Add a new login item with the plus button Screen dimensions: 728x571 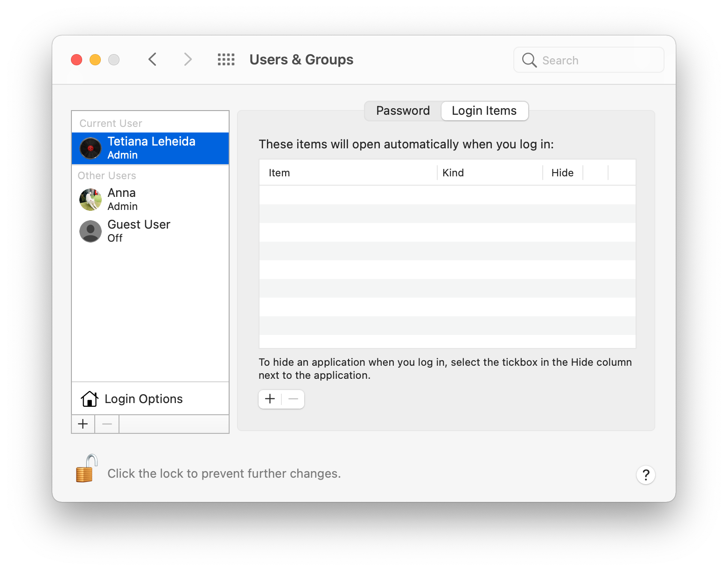tap(270, 399)
